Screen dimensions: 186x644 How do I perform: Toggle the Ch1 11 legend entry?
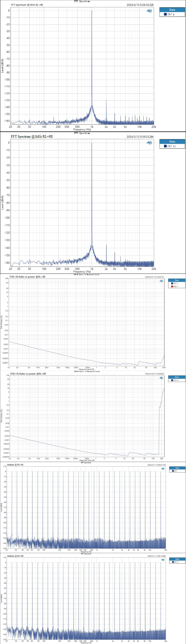[x=172, y=146]
